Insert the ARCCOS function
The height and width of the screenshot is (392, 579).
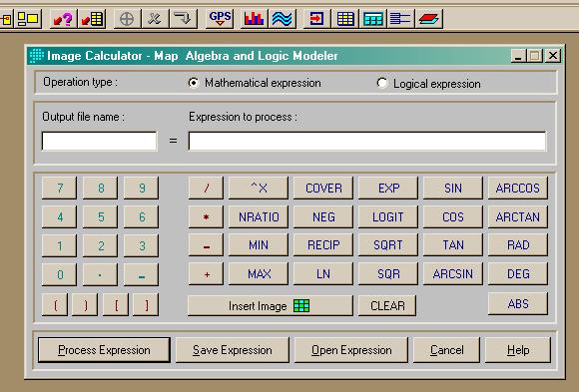point(518,189)
